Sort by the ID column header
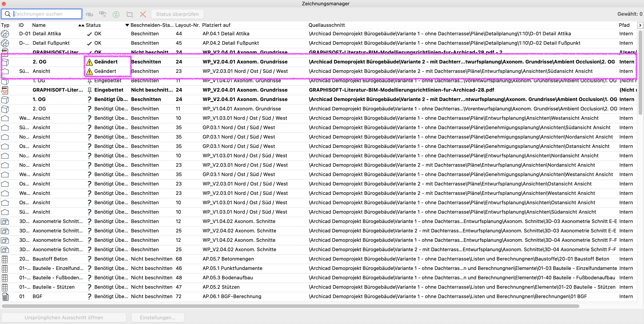The height and width of the screenshot is (324, 644). pyautogui.click(x=21, y=25)
